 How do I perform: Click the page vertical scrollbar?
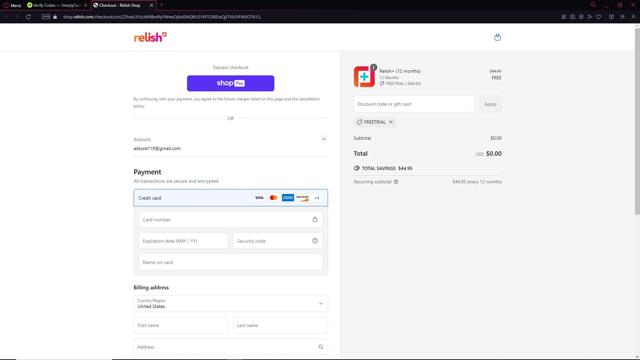tap(637, 120)
